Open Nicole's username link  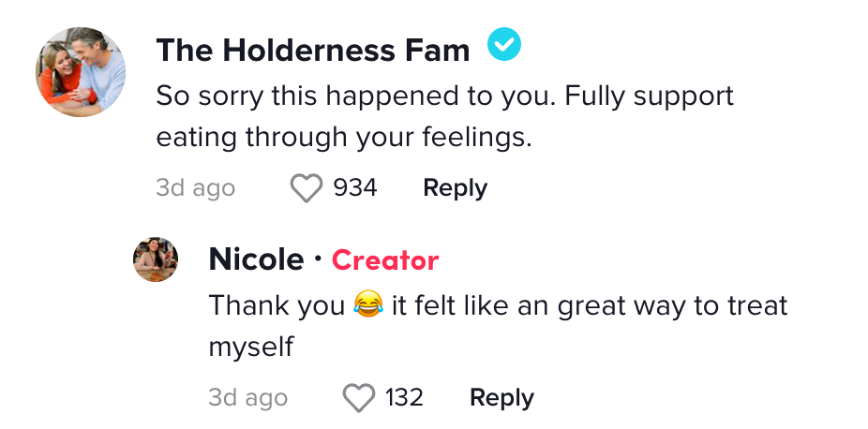point(256,259)
